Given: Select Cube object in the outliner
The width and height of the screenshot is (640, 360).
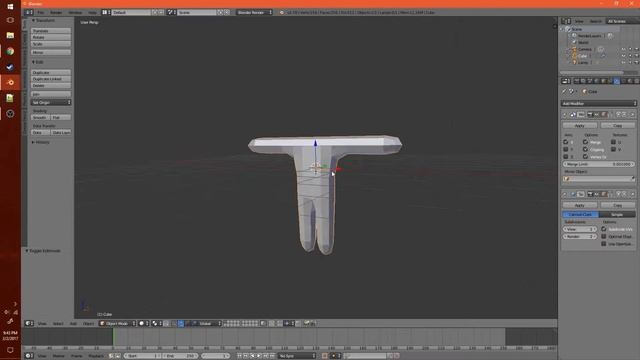Looking at the screenshot, I should (x=581, y=56).
